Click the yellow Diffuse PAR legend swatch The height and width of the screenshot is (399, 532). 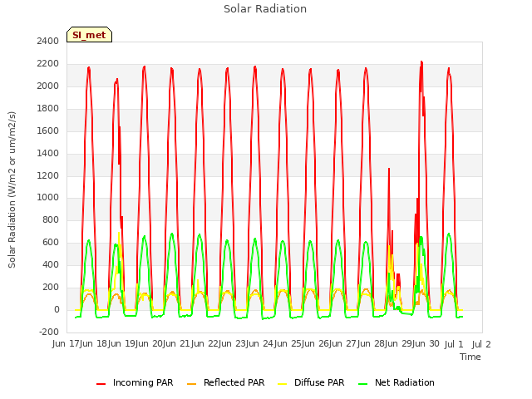tap(283, 384)
